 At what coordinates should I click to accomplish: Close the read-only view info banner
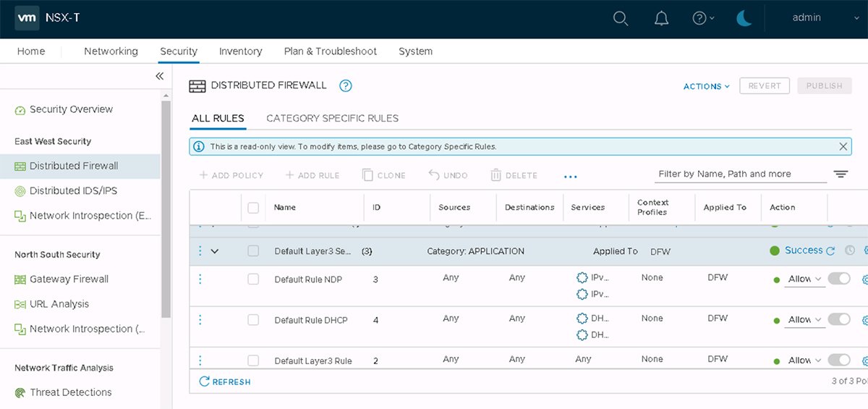click(x=843, y=146)
